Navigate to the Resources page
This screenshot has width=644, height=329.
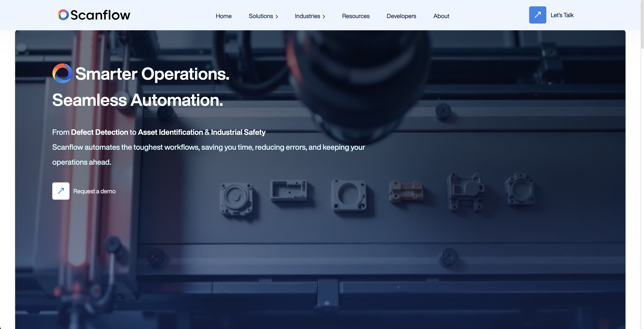click(x=355, y=16)
